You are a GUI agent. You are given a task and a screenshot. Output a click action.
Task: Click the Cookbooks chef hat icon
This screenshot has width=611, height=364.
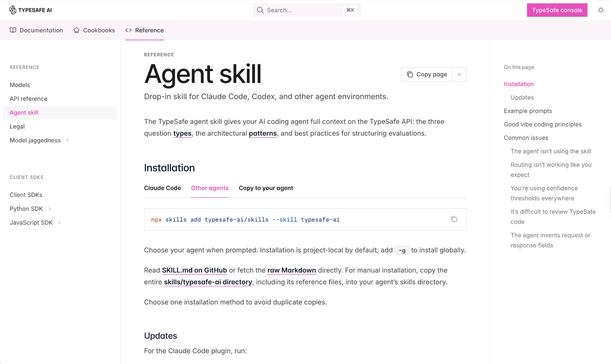76,30
